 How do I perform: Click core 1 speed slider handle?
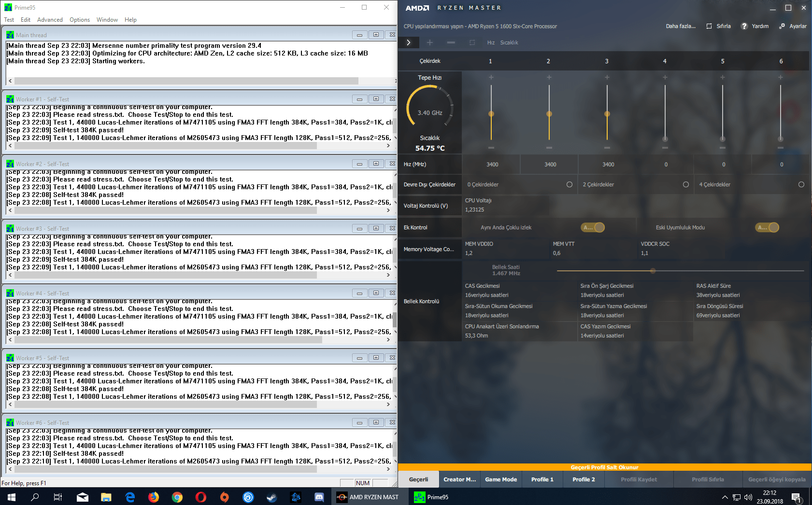pos(491,114)
